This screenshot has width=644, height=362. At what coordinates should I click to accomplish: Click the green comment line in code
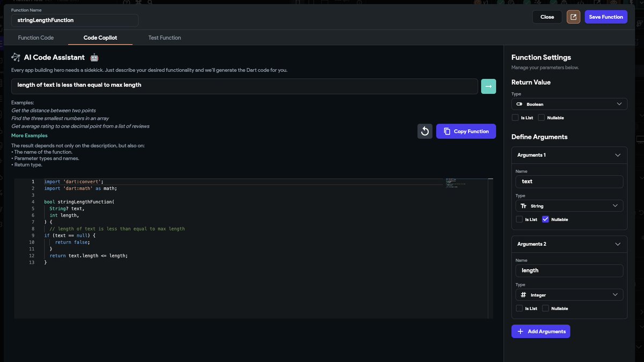coord(117,228)
